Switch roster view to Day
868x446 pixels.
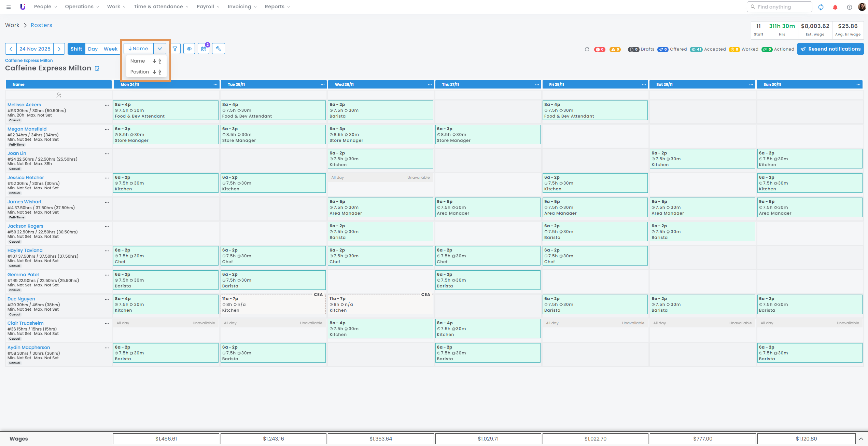[93, 49]
